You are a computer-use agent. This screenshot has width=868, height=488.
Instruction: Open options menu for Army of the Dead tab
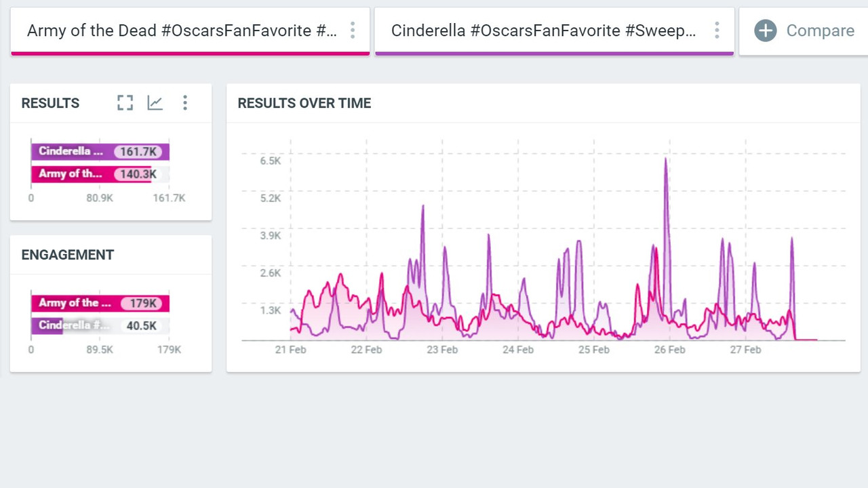[x=353, y=30]
